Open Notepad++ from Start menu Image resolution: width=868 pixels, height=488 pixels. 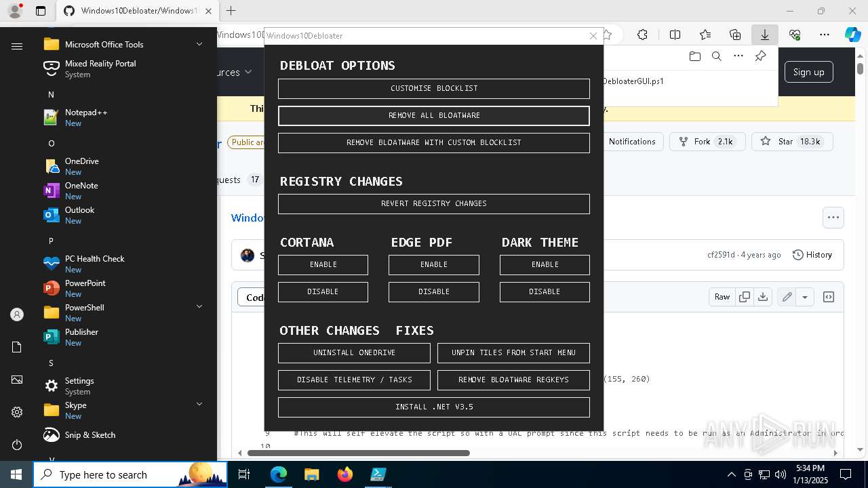click(x=125, y=117)
